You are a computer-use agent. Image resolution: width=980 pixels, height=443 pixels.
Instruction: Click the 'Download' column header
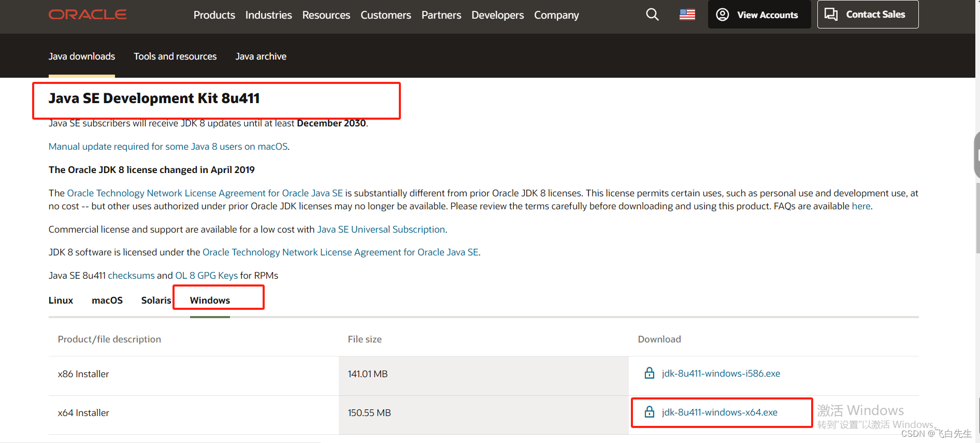(x=659, y=339)
